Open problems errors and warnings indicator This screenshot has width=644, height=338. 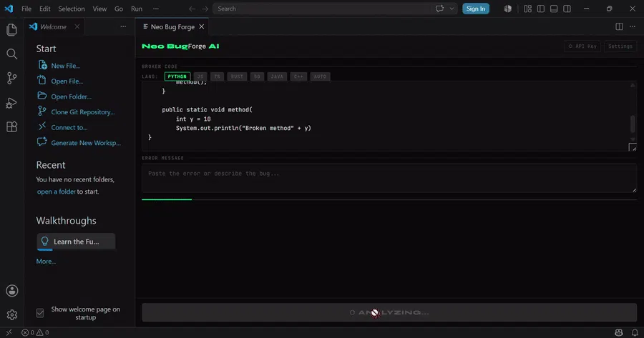35,333
